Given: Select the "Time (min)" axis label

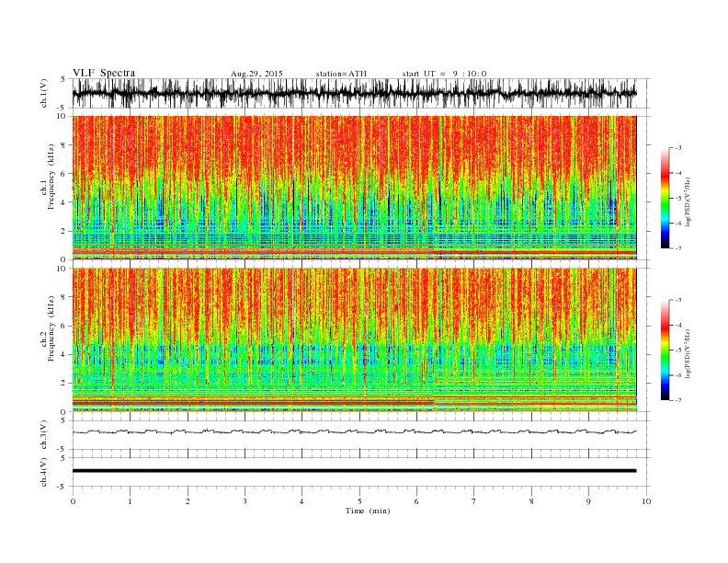Looking at the screenshot, I should coord(368,511).
